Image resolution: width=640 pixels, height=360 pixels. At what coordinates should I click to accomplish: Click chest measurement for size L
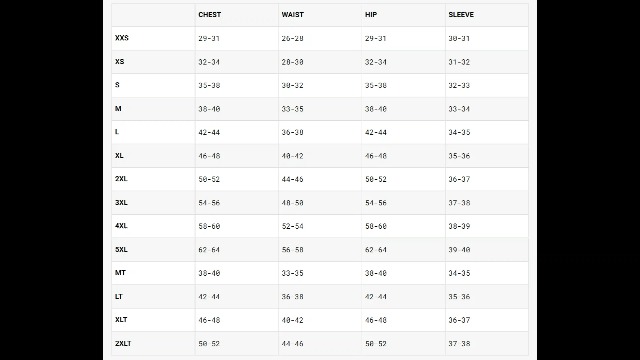coord(209,132)
